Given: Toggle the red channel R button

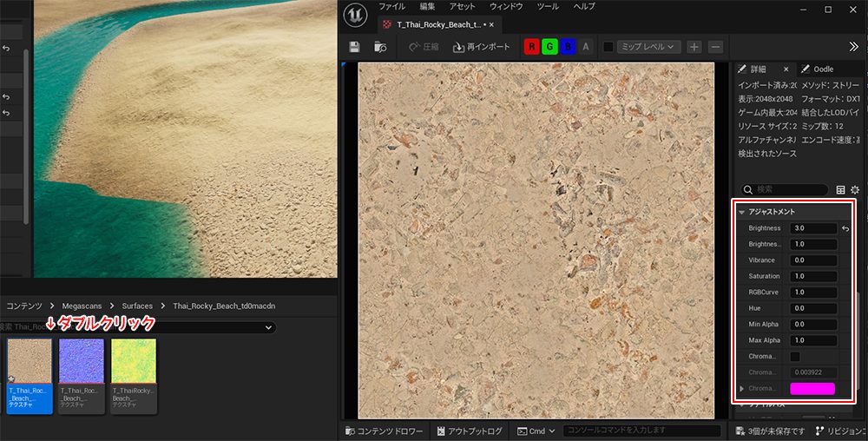Looking at the screenshot, I should (x=531, y=47).
